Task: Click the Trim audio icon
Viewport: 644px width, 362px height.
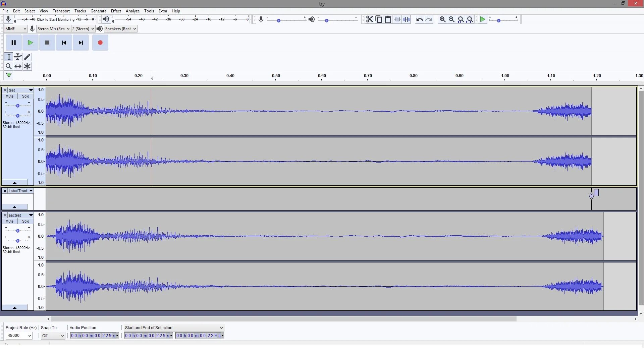Action: [397, 19]
